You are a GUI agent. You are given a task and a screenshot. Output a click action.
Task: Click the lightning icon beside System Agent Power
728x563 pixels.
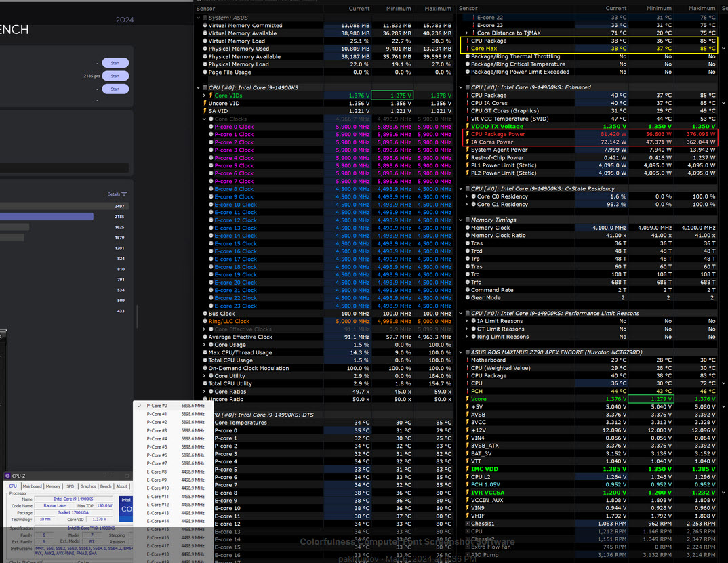(468, 150)
